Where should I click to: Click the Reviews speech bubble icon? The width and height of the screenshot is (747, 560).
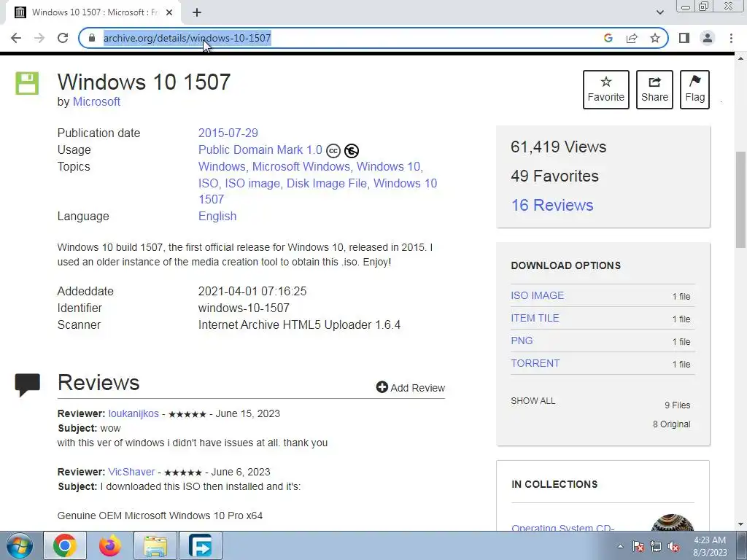27,385
